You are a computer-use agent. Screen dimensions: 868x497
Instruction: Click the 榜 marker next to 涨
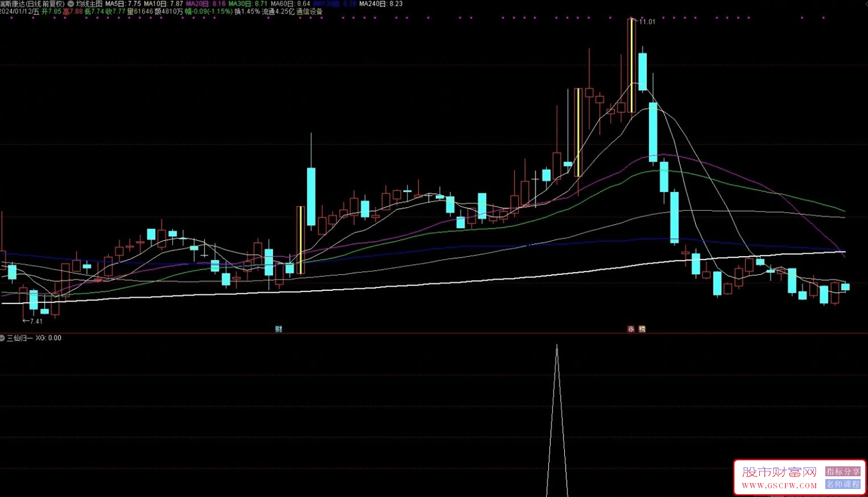point(642,329)
